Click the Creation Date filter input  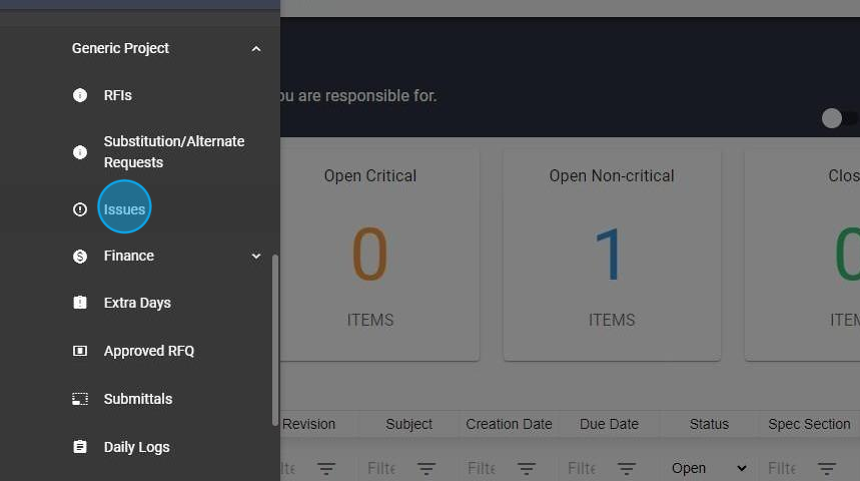[482, 468]
